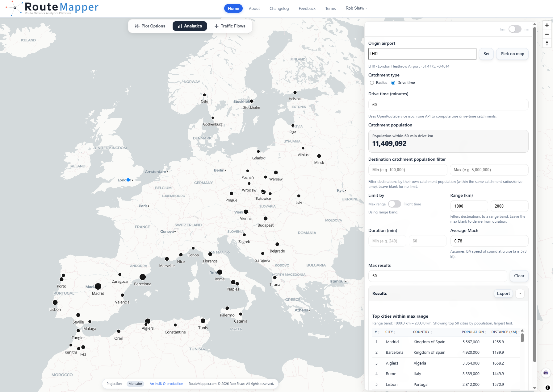The width and height of the screenshot is (553, 392).
Task: Sort results by the POPULATION column
Action: point(474,332)
